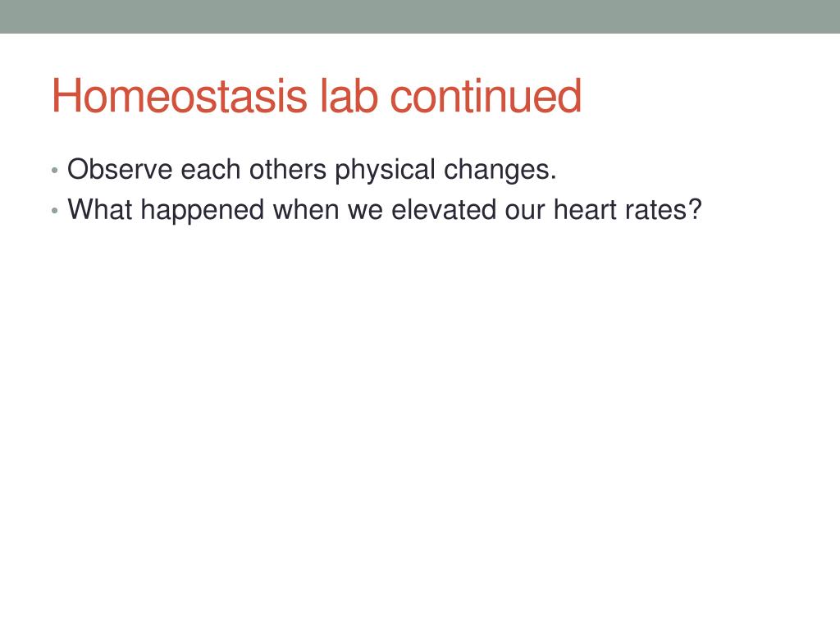Select the 'Observe each others physical changes' bullet
Viewport: 840px width, 630px height.
tap(312, 170)
